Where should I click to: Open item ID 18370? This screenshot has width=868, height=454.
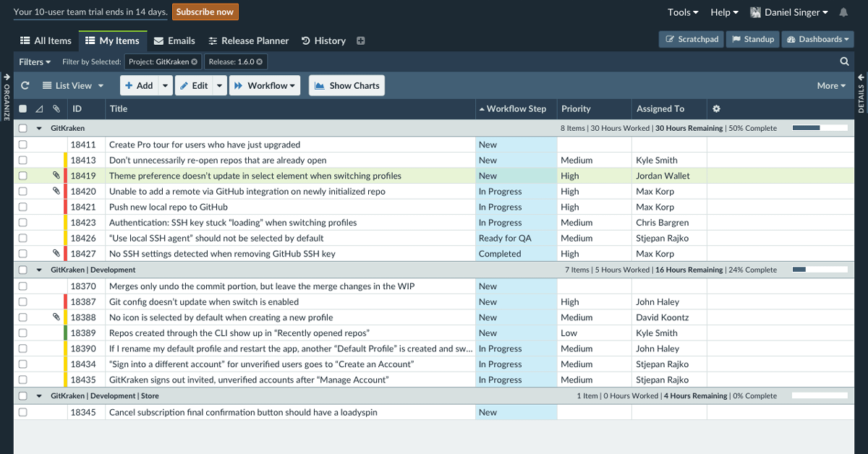pos(83,286)
